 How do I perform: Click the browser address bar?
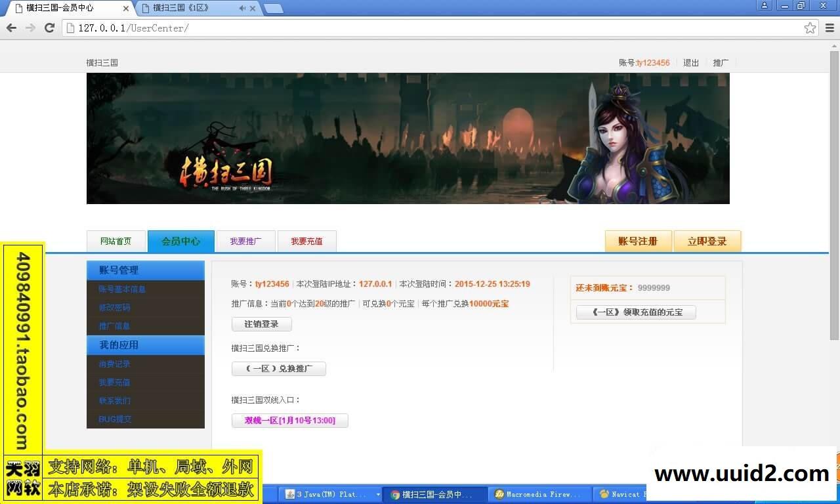click(262, 28)
